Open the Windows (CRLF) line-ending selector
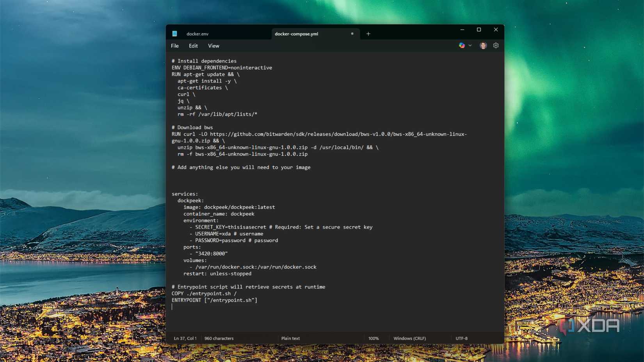Screen dimensions: 644x362 click(x=409, y=338)
